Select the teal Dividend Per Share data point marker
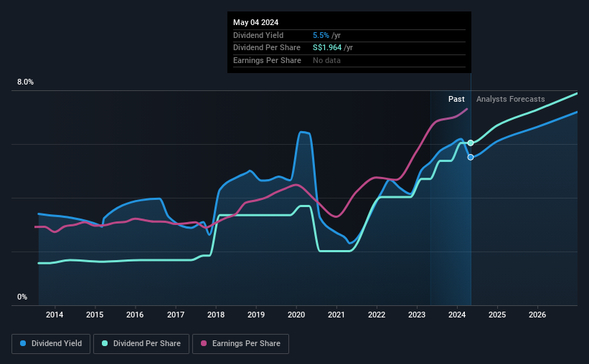Image resolution: width=589 pixels, height=364 pixels. 471,143
